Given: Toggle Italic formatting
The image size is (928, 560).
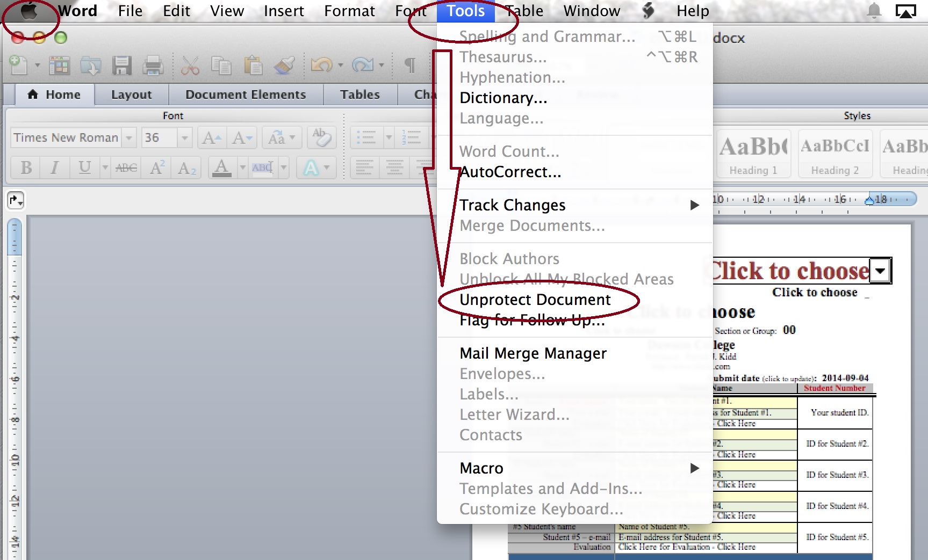Looking at the screenshot, I should (x=54, y=168).
